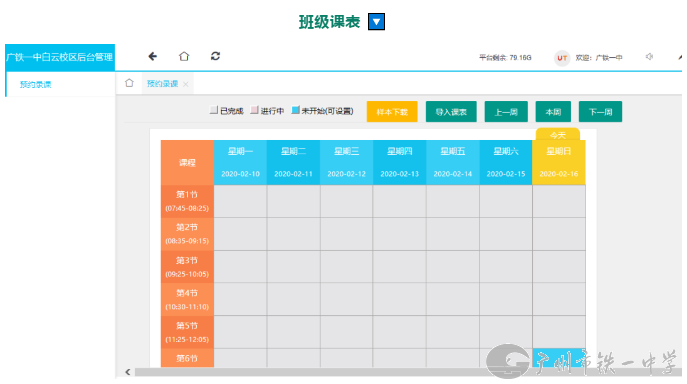Select the 第3节 (09:25-10:05) row label
This screenshot has height=384, width=687.
(x=187, y=267)
